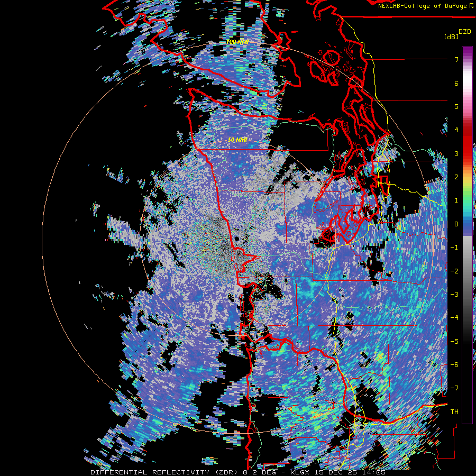The height and width of the screenshot is (476, 476).
Task: Click the TH threshold label on the scale
Action: click(454, 412)
